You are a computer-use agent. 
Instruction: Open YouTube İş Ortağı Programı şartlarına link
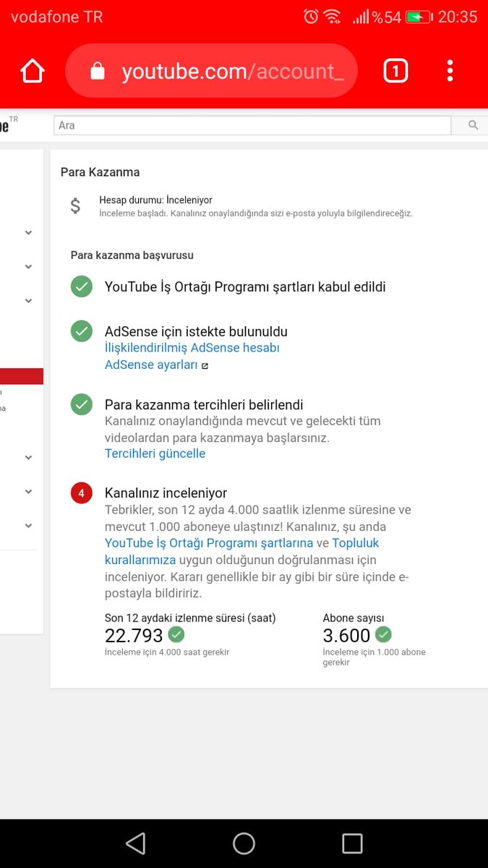[209, 543]
